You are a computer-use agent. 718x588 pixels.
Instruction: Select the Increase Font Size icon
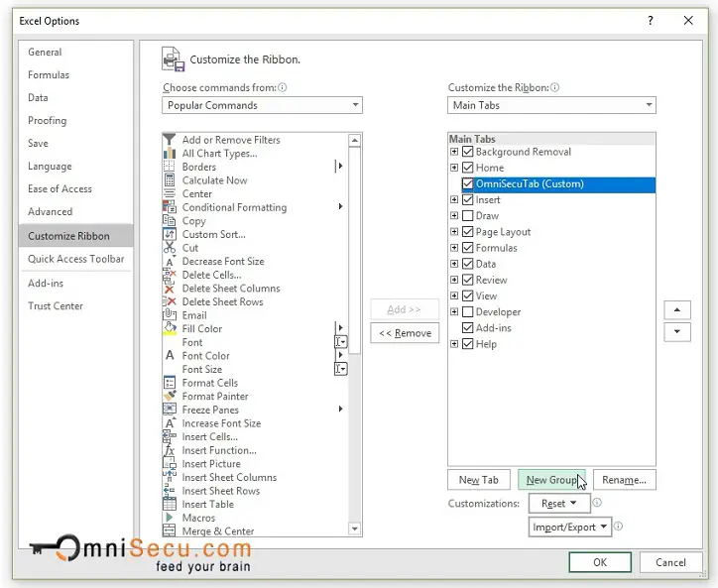170,422
